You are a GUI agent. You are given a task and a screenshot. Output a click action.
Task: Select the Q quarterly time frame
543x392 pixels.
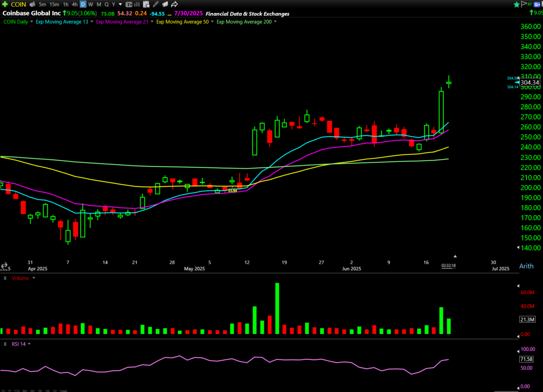click(x=106, y=4)
